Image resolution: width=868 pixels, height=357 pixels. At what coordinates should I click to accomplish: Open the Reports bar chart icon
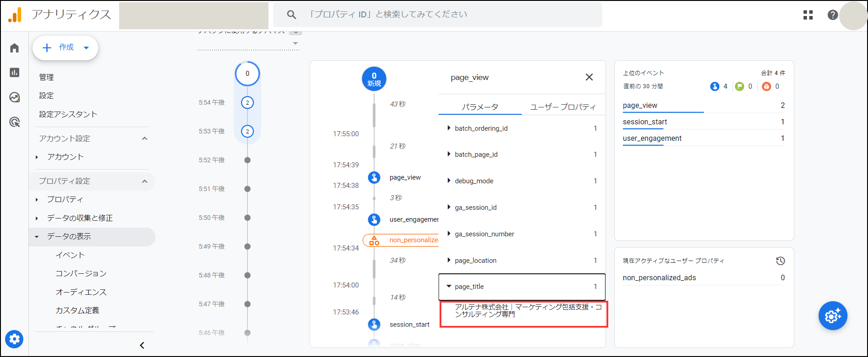[x=15, y=72]
